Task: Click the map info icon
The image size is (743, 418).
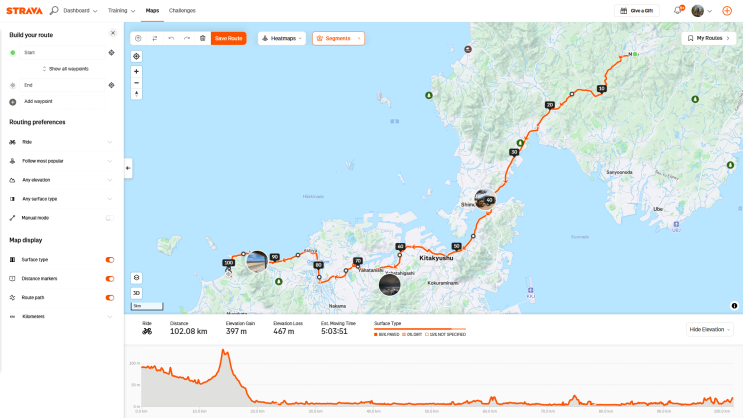Action: (734, 306)
